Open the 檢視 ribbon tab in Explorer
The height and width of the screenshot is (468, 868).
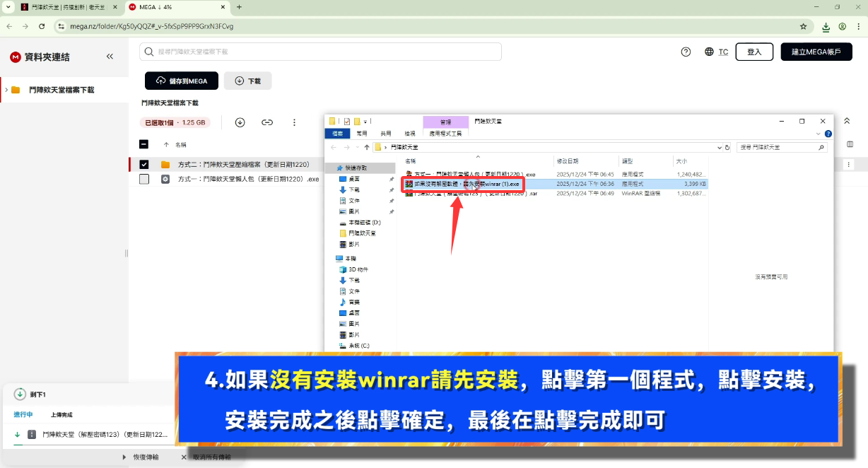point(409,133)
